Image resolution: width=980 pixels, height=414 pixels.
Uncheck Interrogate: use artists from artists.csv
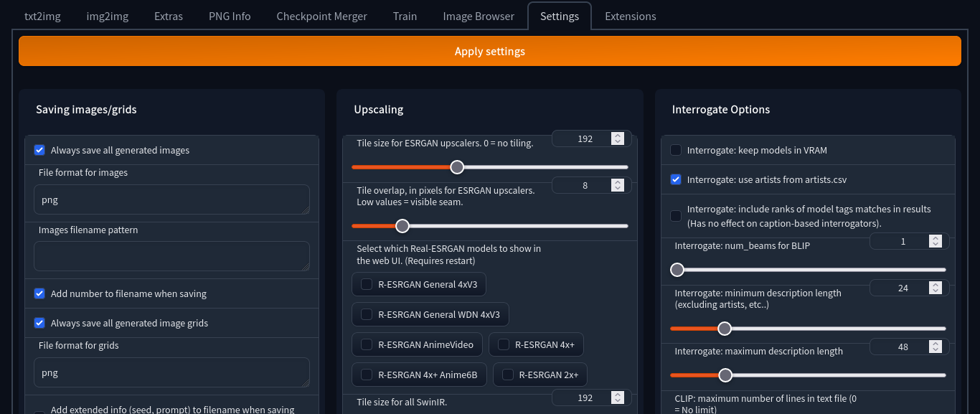click(676, 180)
